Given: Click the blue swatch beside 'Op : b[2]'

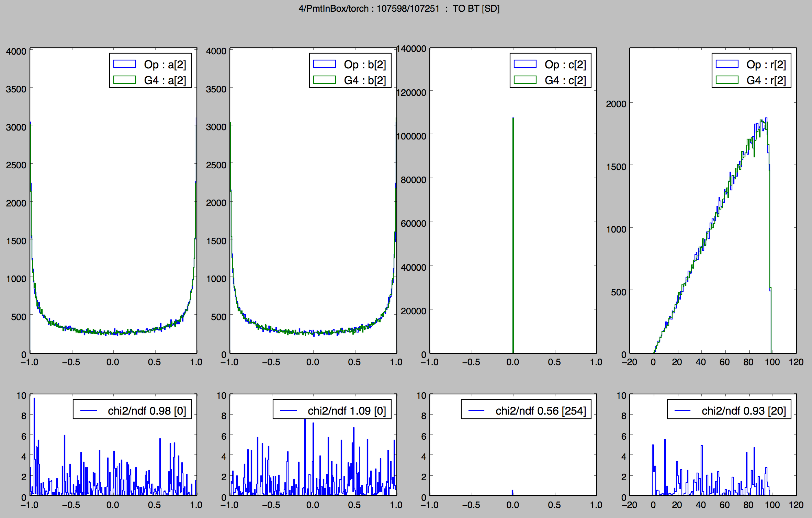Looking at the screenshot, I should (325, 64).
